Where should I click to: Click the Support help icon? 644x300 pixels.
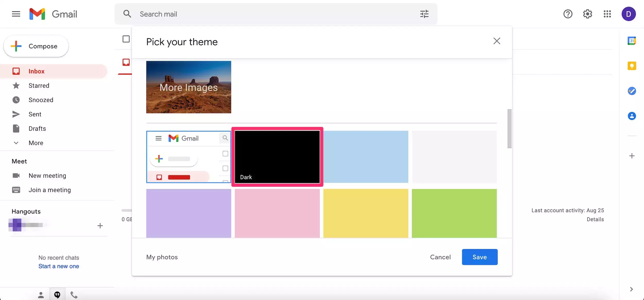[x=568, y=14]
